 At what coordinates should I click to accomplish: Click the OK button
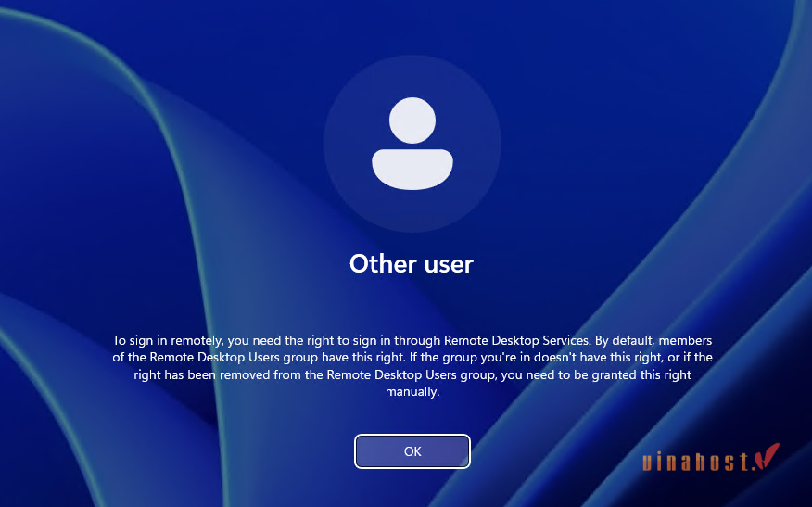pyautogui.click(x=412, y=451)
